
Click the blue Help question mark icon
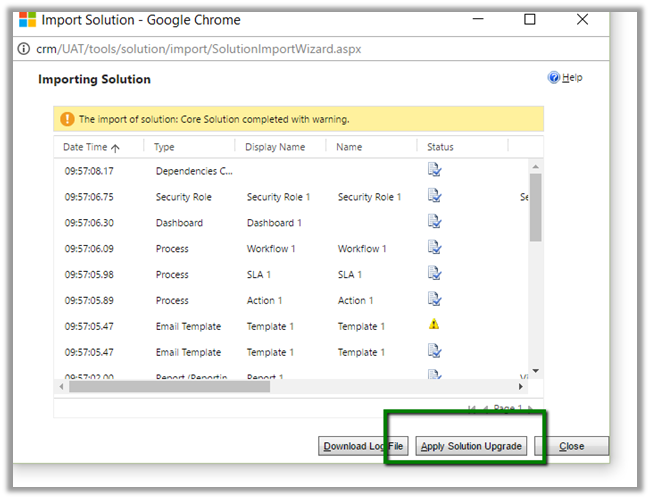[x=553, y=78]
